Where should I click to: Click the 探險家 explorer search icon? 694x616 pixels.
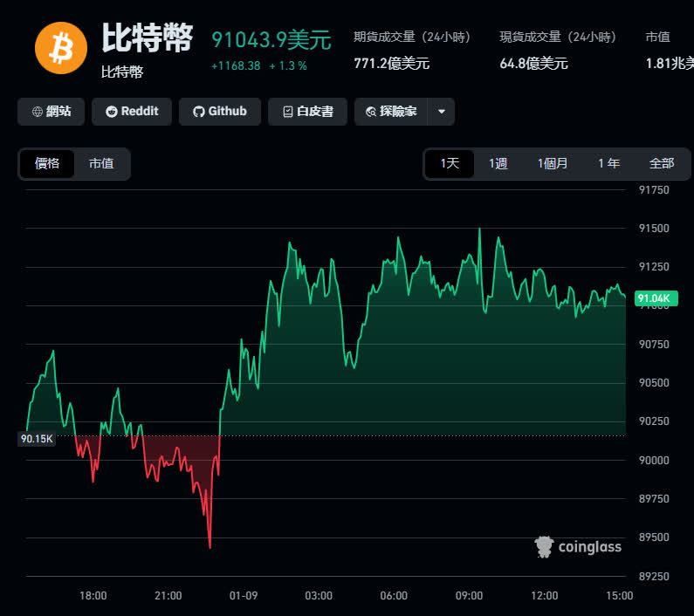point(370,112)
